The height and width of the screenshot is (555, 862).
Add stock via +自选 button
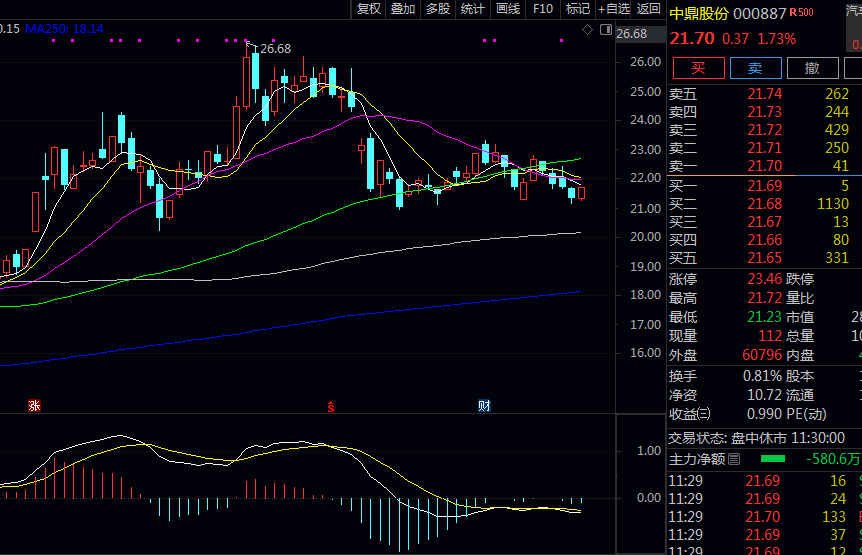point(614,9)
